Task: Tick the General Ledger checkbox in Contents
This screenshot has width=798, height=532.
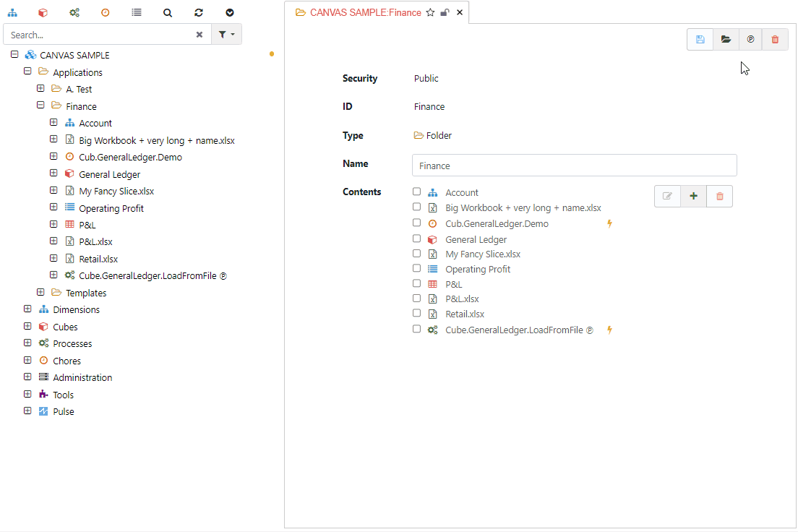Action: (416, 239)
